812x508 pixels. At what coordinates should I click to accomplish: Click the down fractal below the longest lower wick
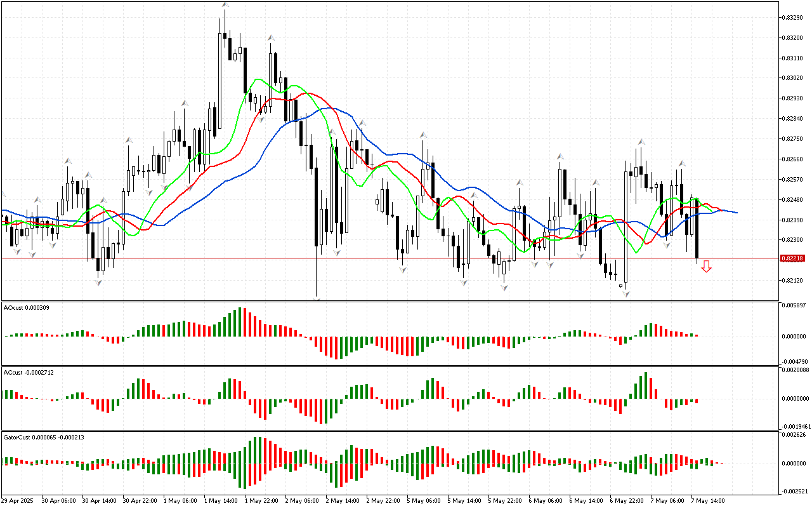pyautogui.click(x=316, y=300)
